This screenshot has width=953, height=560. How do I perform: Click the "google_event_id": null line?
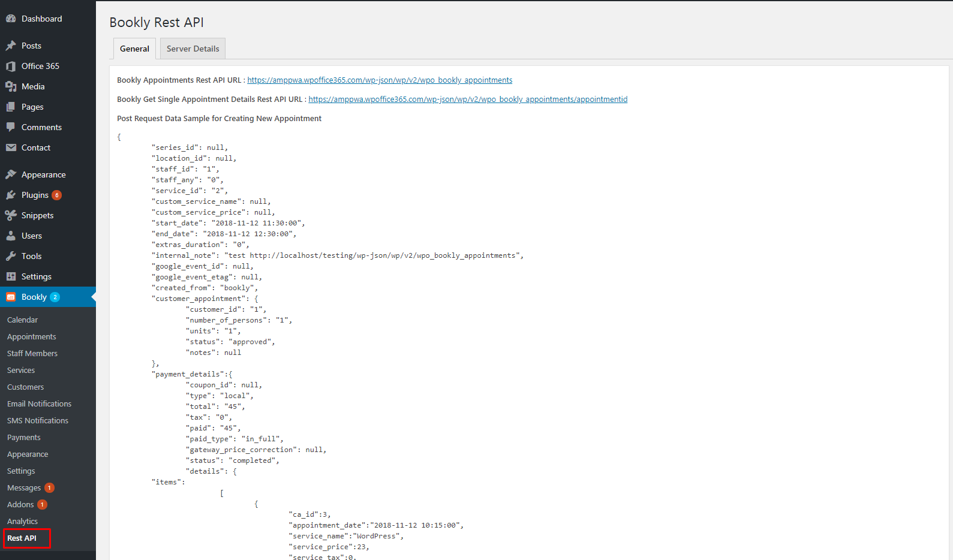click(x=203, y=266)
